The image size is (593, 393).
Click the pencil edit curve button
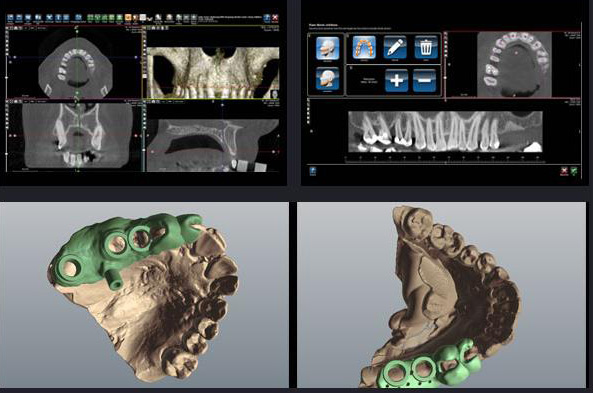tap(395, 47)
